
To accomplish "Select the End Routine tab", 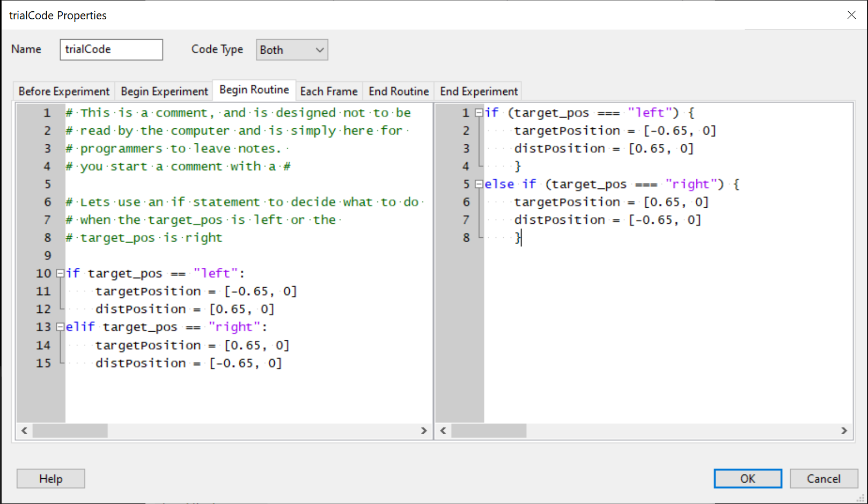I will [399, 91].
